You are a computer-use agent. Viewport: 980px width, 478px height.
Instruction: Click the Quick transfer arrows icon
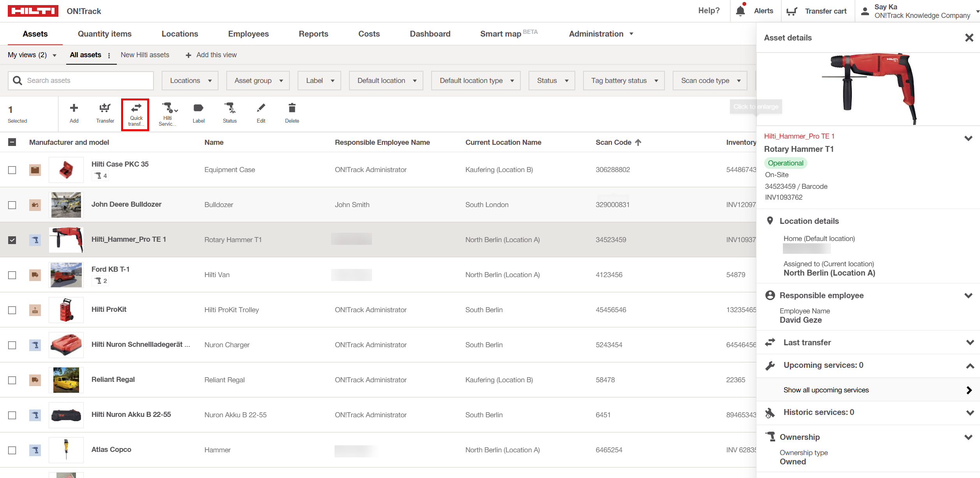tap(136, 107)
